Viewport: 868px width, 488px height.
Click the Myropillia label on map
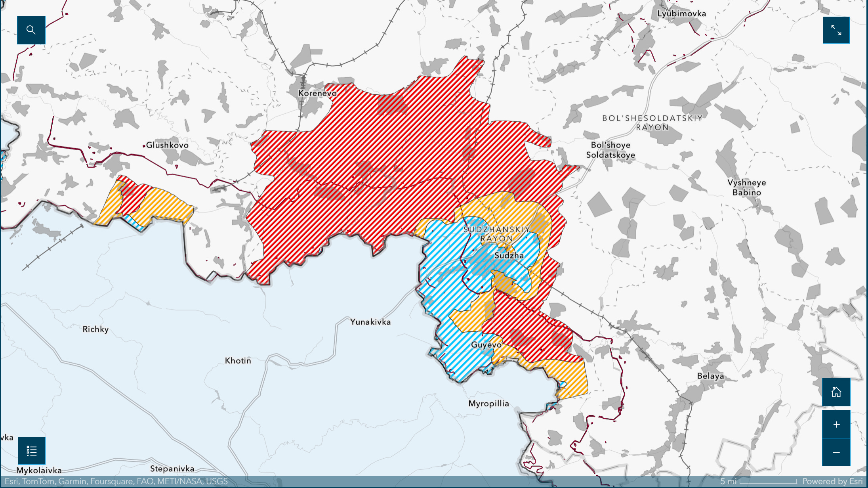tap(488, 404)
